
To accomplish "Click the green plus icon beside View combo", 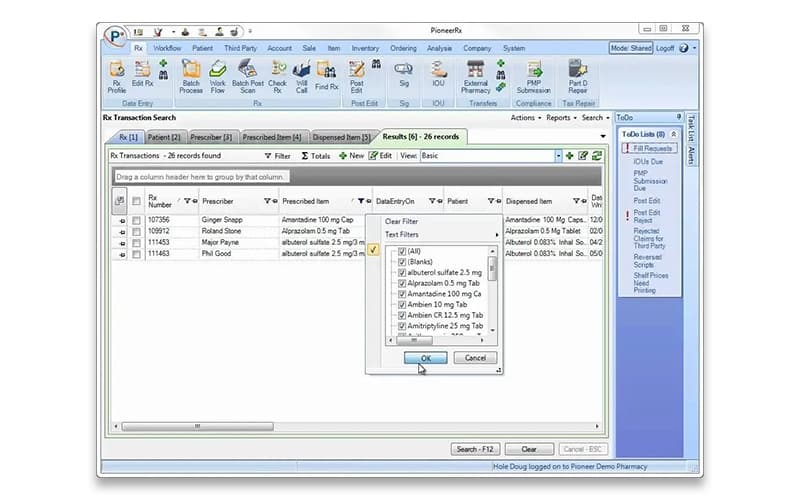I will click(569, 156).
